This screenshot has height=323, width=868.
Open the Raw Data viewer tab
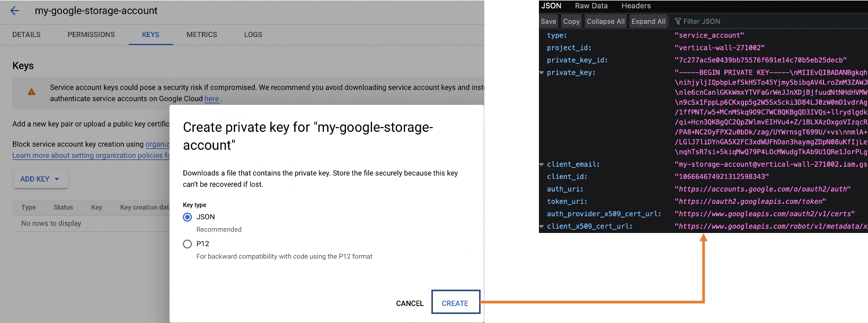point(591,6)
